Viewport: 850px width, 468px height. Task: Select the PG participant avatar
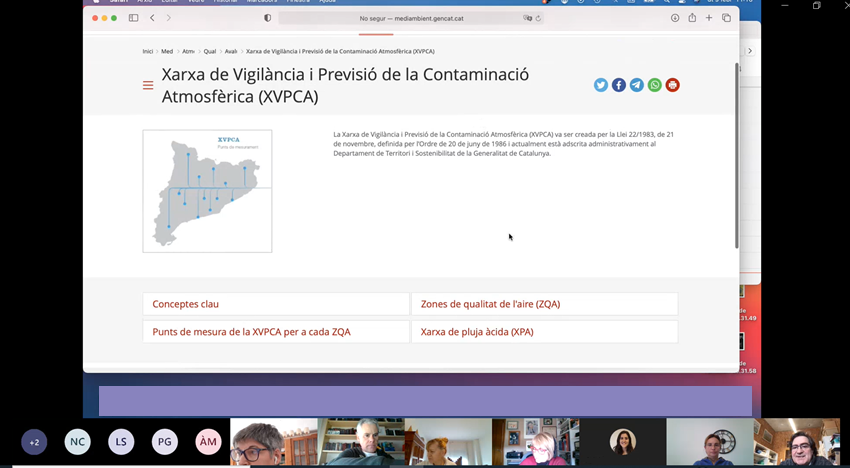164,442
